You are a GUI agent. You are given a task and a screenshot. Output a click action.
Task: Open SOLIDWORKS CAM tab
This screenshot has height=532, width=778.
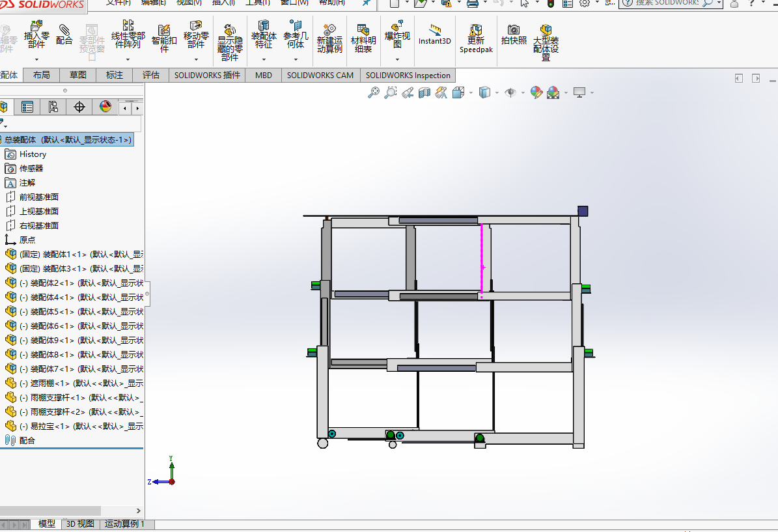click(x=320, y=75)
